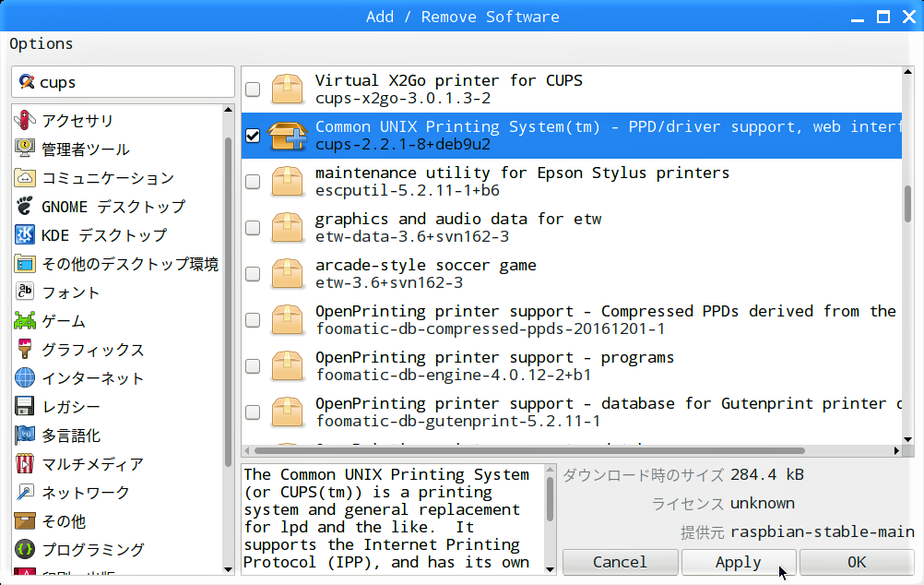
Task: Select the ゲーム category label
Action: [64, 321]
